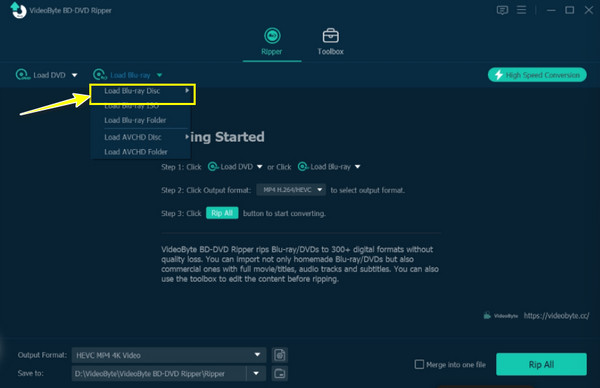Click the Load DVD disc icon
The height and width of the screenshot is (388, 600).
point(23,75)
